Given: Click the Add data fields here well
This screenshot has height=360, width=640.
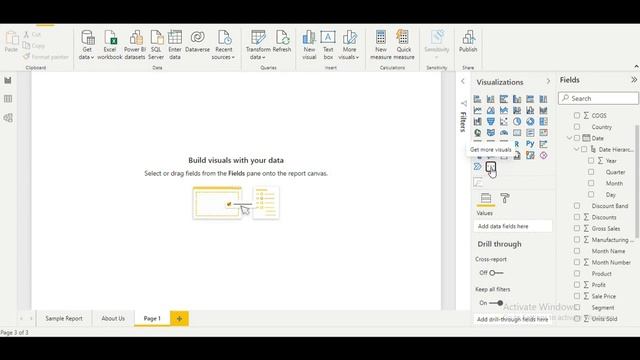Looking at the screenshot, I should [513, 226].
